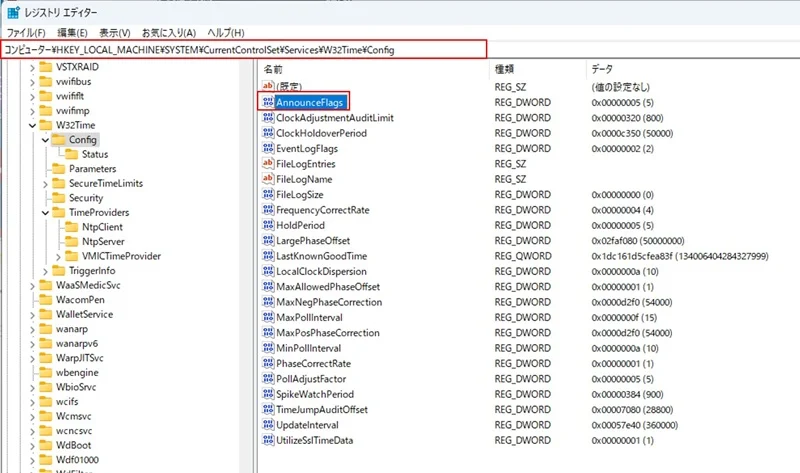Screen dimensions: 800x473
Task: Collapse the TimeProviders key node
Action: point(45,213)
